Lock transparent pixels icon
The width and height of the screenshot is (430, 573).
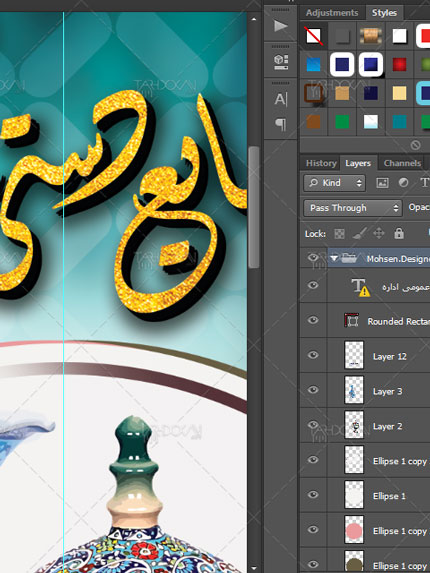point(339,234)
